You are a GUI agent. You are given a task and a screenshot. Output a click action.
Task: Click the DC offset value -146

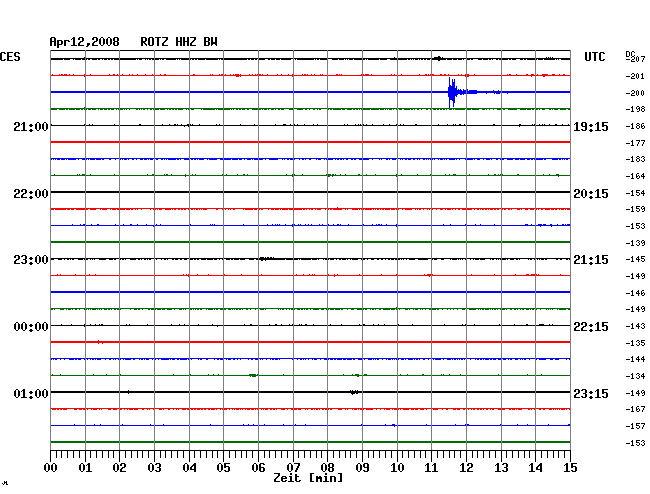(x=635, y=293)
